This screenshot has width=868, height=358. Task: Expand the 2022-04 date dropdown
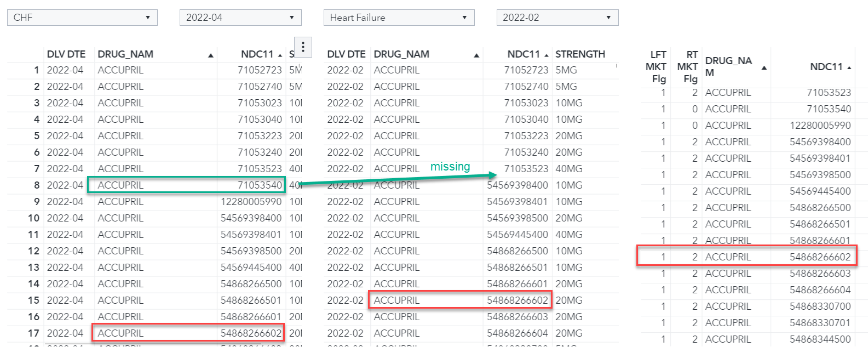[240, 18]
